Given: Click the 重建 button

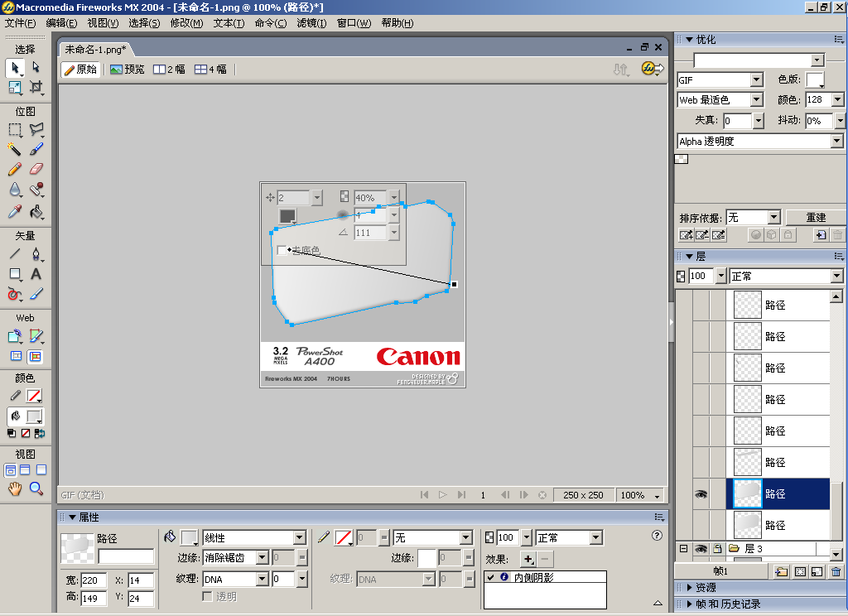Looking at the screenshot, I should (x=816, y=218).
